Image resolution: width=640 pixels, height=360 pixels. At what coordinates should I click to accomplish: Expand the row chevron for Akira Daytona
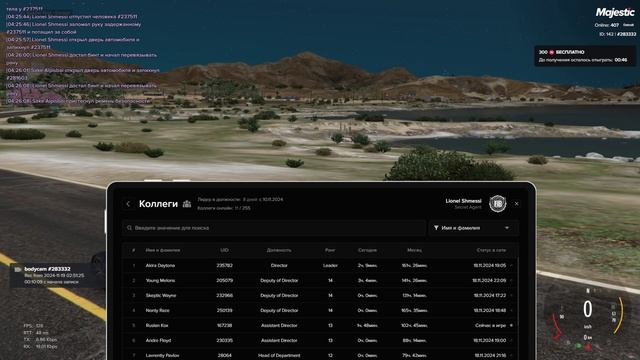(x=511, y=265)
